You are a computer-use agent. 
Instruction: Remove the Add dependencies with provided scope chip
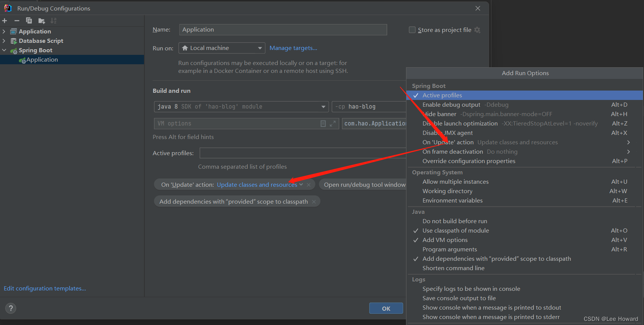(314, 202)
